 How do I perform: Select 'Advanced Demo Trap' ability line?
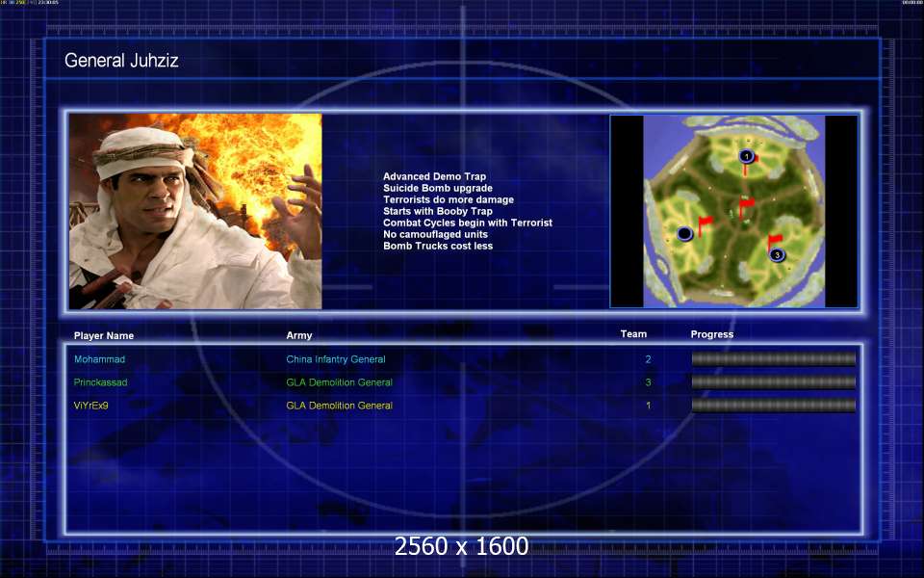click(x=434, y=176)
